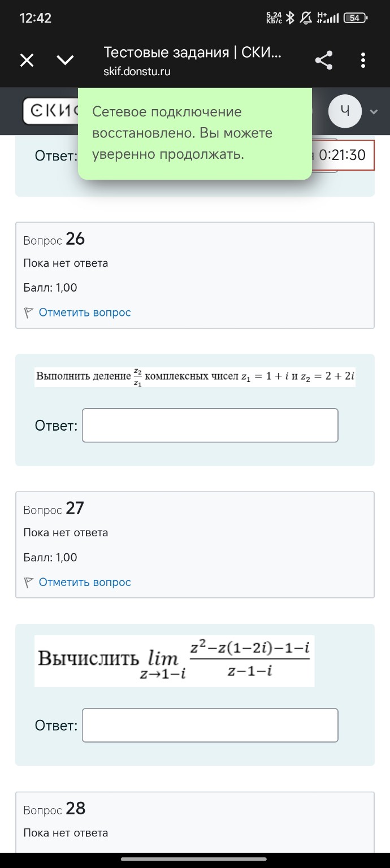Click 'Отметить вопрос' under question 27
The image size is (390, 868).
pos(85,581)
